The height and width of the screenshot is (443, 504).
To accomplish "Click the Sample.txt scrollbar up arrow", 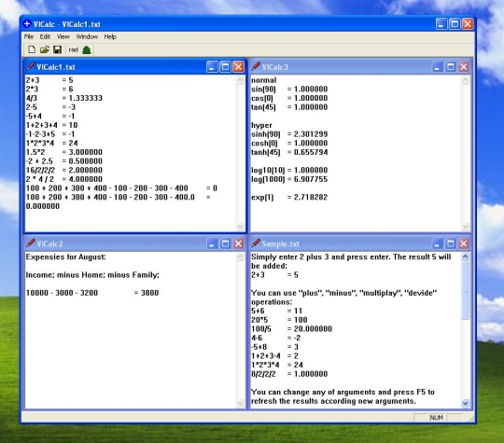I will [465, 256].
